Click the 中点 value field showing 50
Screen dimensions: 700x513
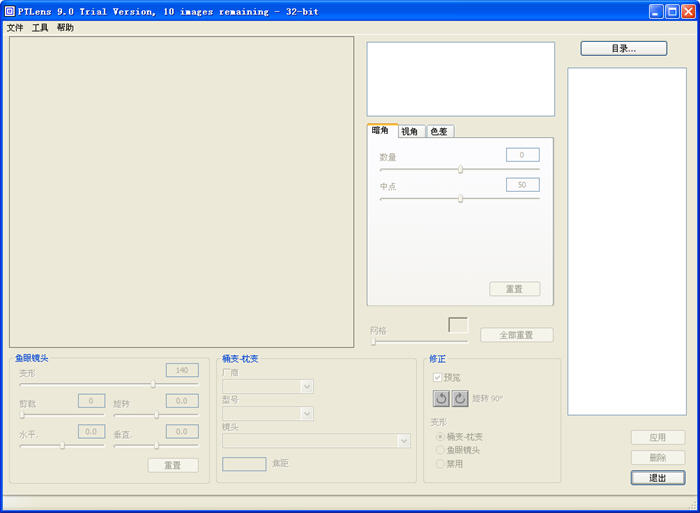click(523, 185)
